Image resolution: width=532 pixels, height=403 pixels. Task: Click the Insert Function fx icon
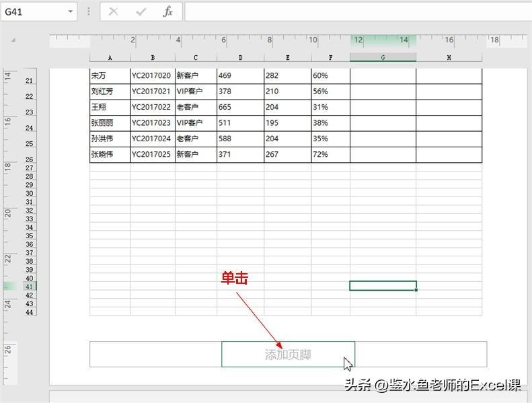click(167, 12)
